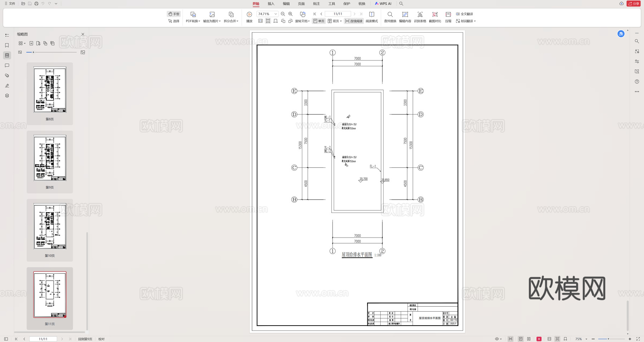This screenshot has height=342, width=644.
Task: Toggle the select tool mode
Action: (174, 21)
